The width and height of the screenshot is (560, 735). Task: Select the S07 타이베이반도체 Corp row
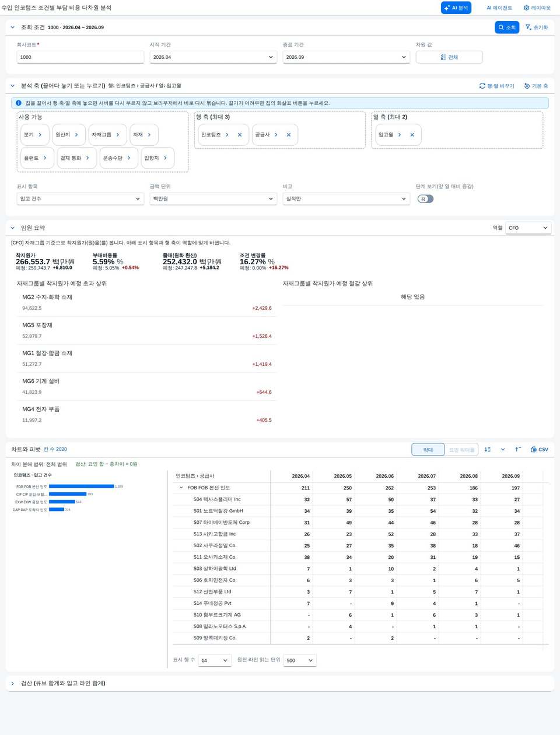click(360, 523)
